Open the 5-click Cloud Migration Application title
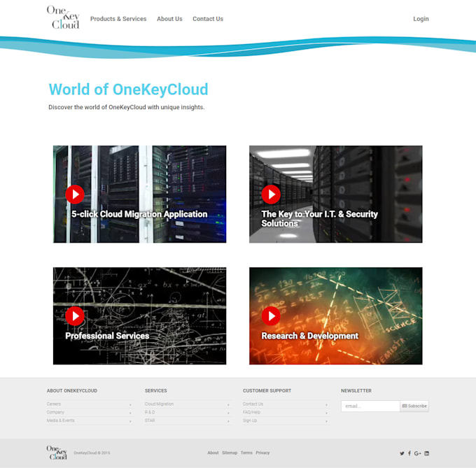476x468 pixels. point(139,214)
